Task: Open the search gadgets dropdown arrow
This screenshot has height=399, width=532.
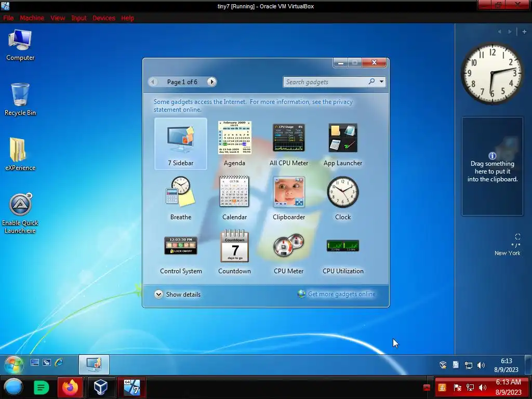Action: click(382, 82)
